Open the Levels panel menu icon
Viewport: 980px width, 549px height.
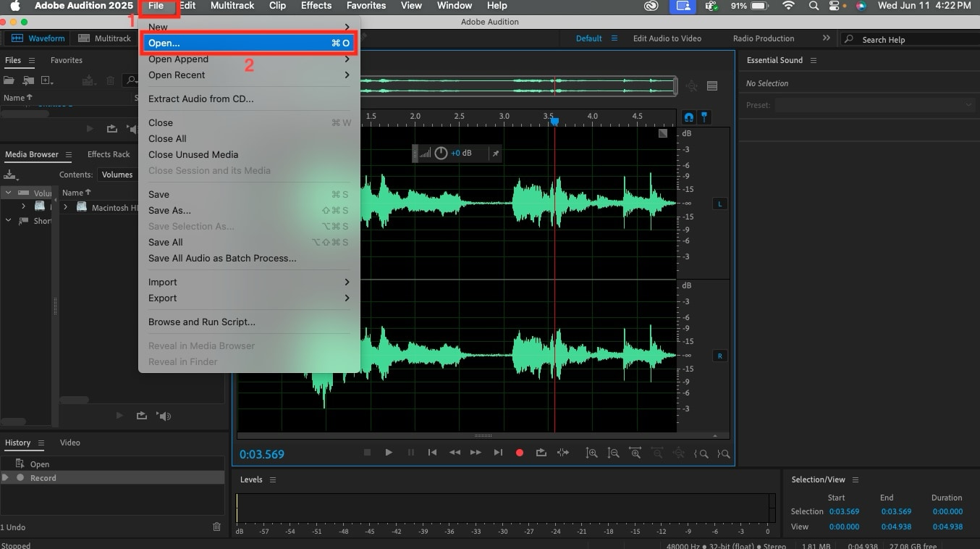[x=273, y=479]
